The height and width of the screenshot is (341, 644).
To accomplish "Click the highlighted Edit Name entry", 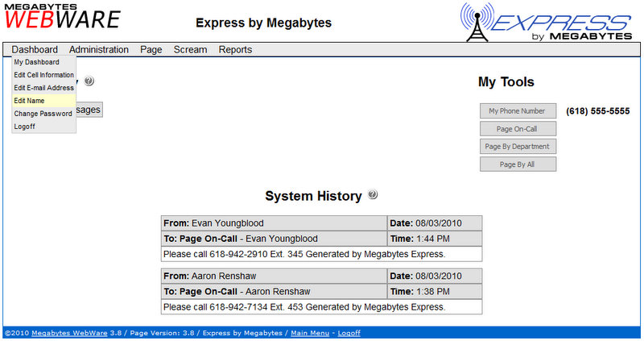I will tap(29, 101).
